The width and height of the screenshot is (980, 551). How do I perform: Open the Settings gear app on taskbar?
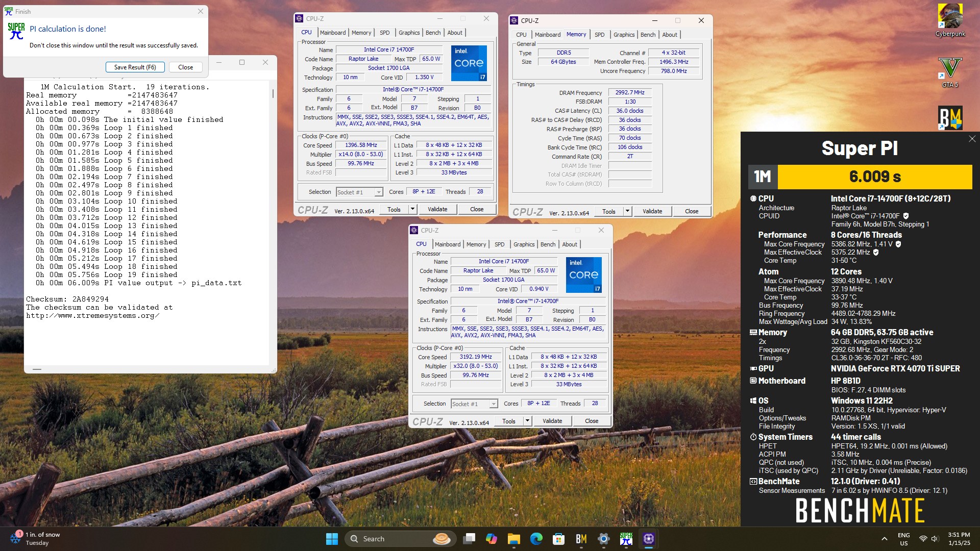pos(603,539)
